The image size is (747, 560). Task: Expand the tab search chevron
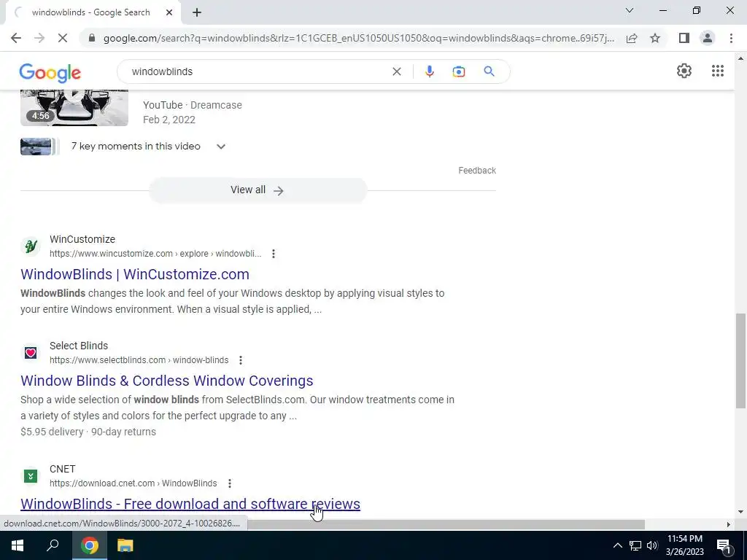pos(630,10)
